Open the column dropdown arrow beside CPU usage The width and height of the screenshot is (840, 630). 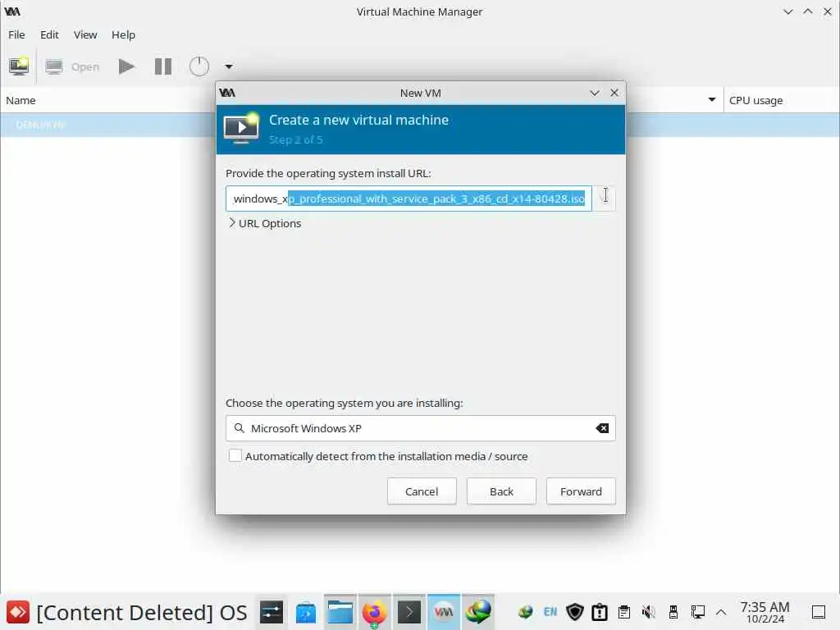pyautogui.click(x=712, y=99)
